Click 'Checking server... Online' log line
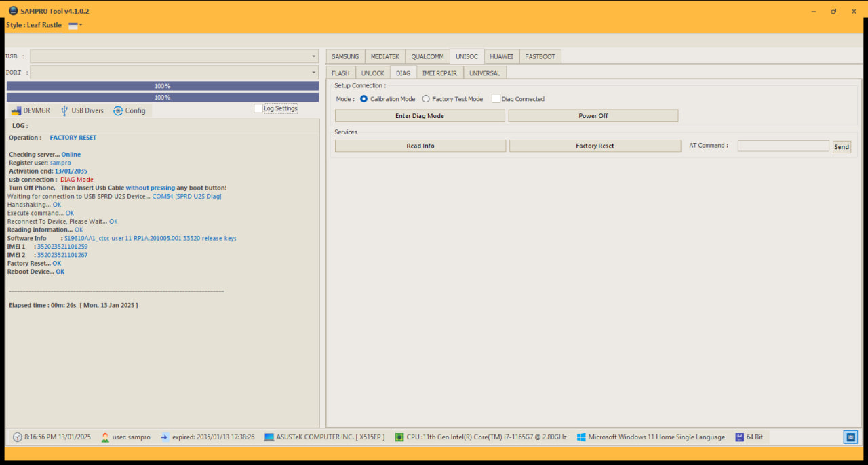 (45, 155)
